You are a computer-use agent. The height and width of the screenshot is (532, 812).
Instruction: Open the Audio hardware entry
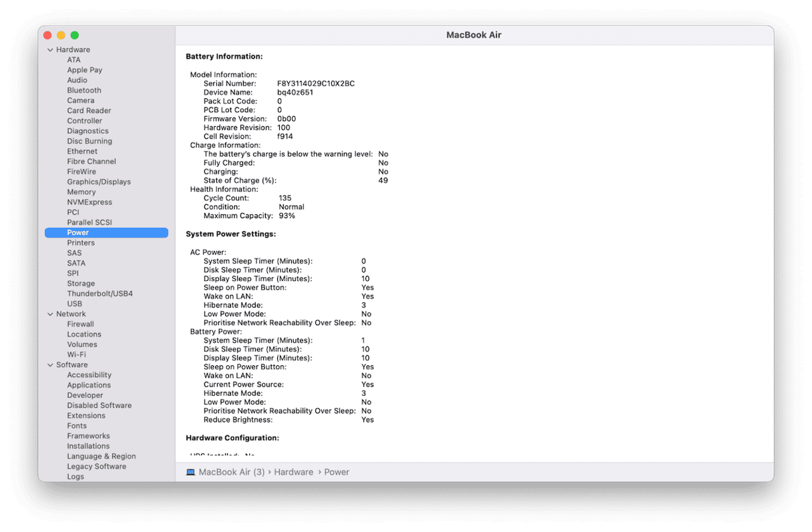[77, 80]
